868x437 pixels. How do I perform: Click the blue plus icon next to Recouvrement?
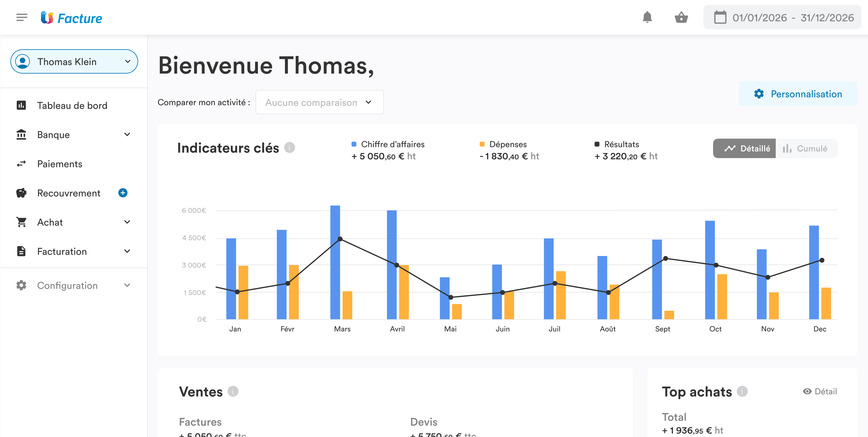pos(123,193)
